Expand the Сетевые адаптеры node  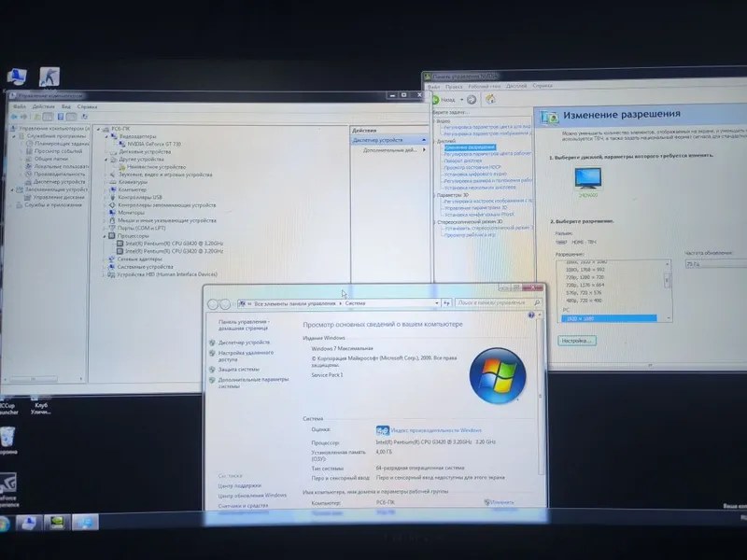pyautogui.click(x=104, y=259)
